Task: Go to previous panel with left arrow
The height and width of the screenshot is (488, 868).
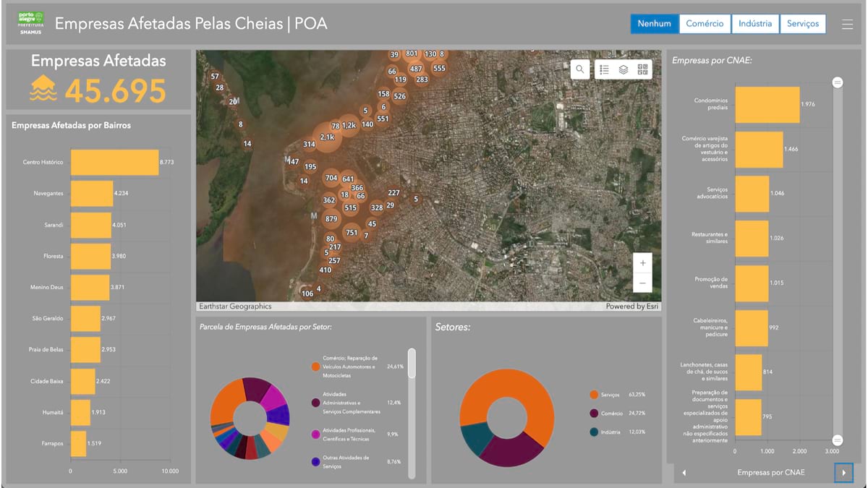Action: pos(684,472)
